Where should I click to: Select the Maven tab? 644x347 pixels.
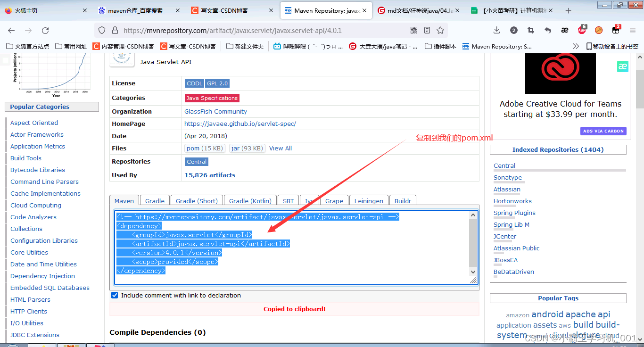pos(124,201)
